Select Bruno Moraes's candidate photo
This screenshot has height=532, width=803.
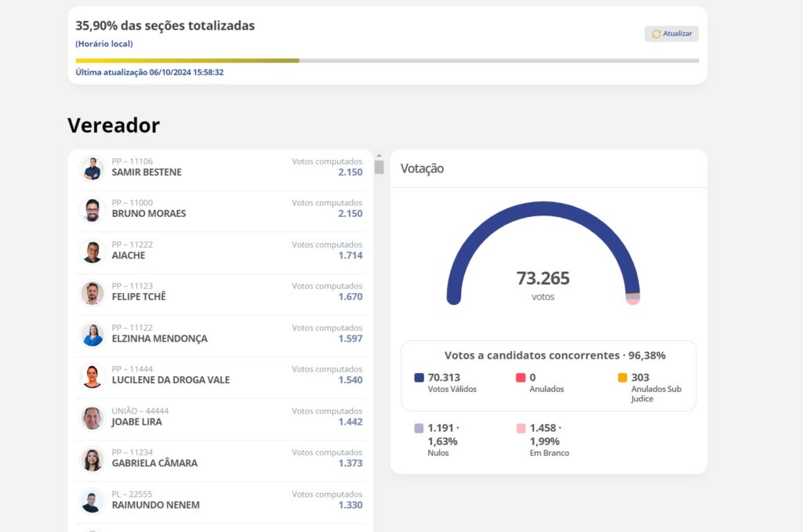tap(93, 210)
